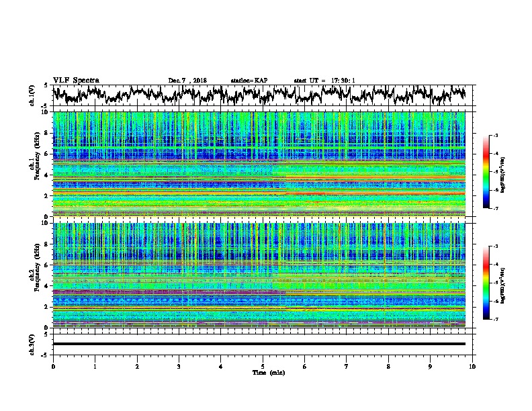The width and height of the screenshot is (532, 411).
Task: Click the "-3" label on ch.2 color bar
Action: pos(496,246)
